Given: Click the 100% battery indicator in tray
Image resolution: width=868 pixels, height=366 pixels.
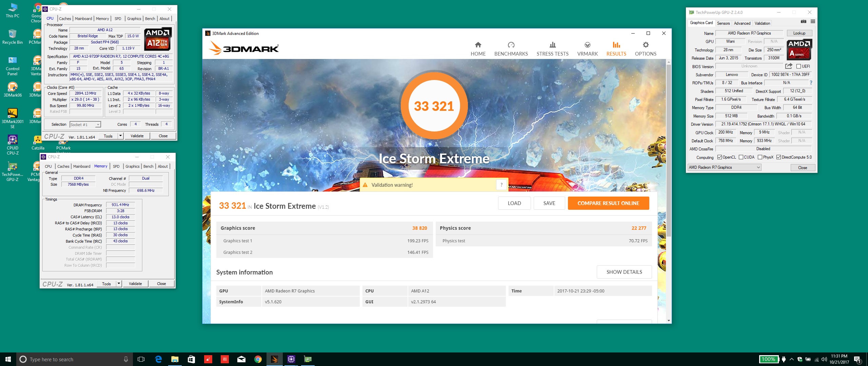Looking at the screenshot, I should point(768,359).
